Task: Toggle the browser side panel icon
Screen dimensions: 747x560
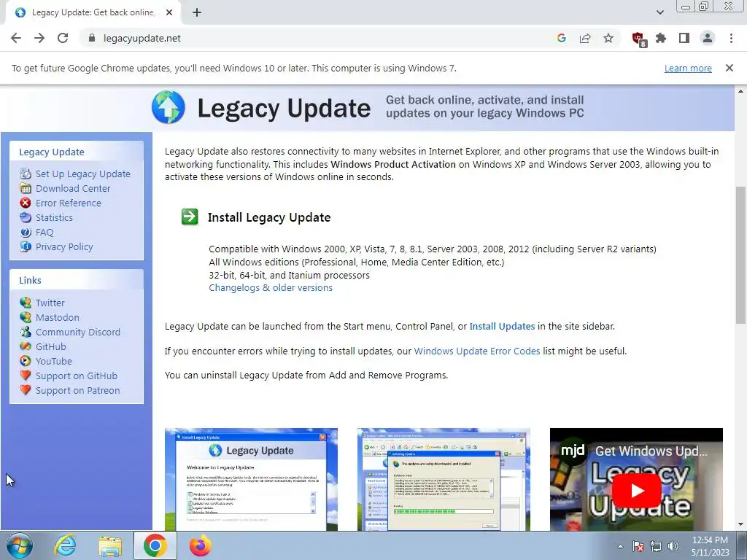Action: (684, 38)
